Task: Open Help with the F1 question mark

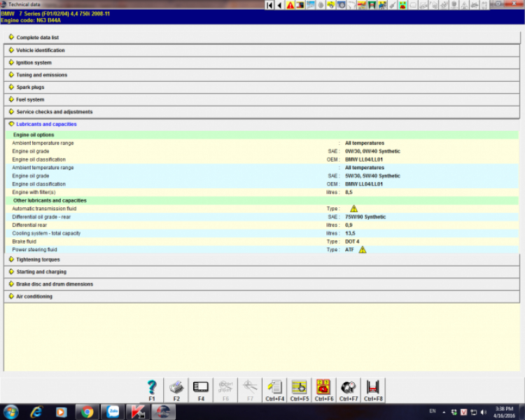Action: (x=152, y=390)
